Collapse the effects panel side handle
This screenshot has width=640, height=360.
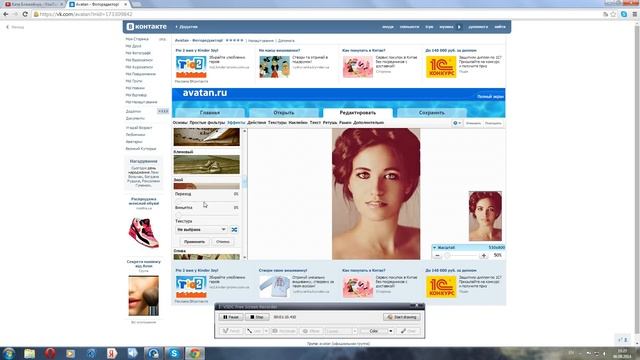pos(245,182)
